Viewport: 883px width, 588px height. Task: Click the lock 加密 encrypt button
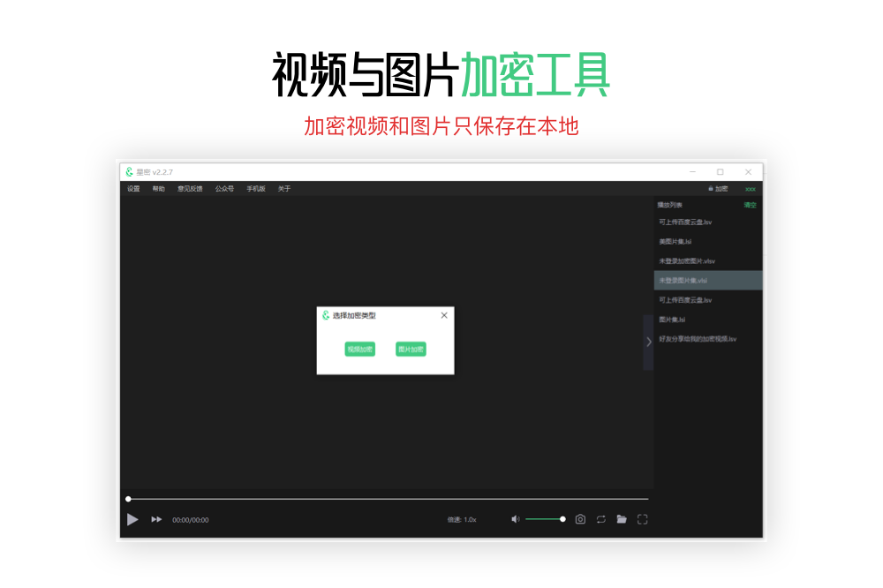718,189
